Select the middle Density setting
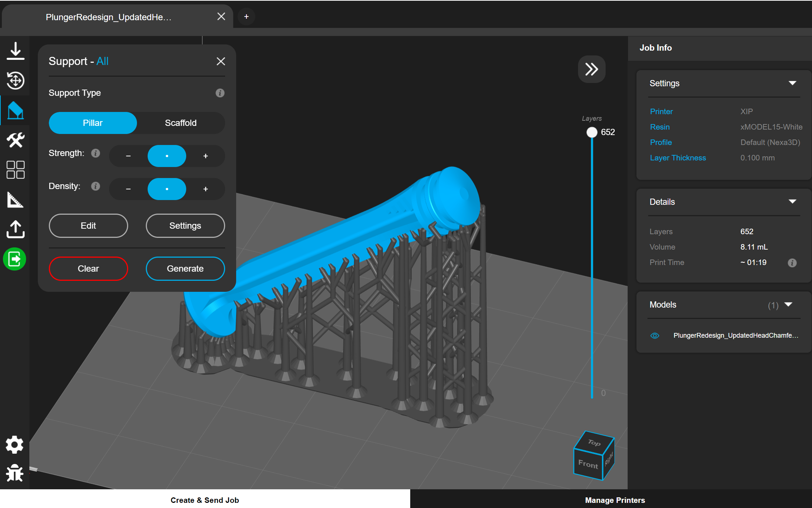The width and height of the screenshot is (812, 508). (167, 189)
